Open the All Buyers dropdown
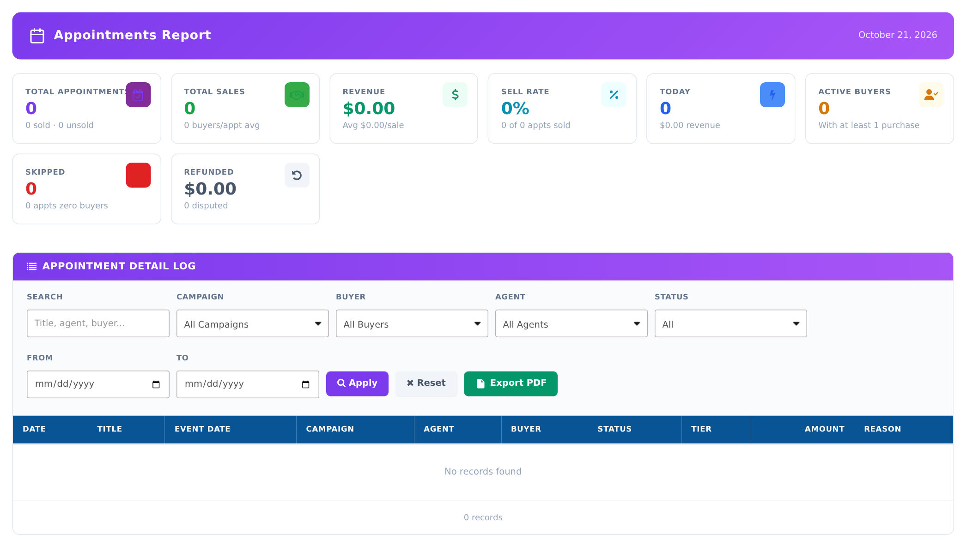 click(x=412, y=323)
